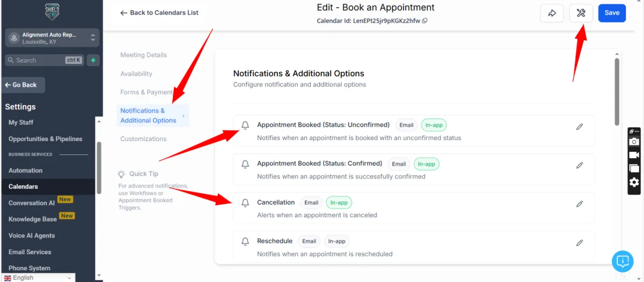This screenshot has height=282, width=644.
Task: Open the chat support bubble icon
Action: point(623,261)
